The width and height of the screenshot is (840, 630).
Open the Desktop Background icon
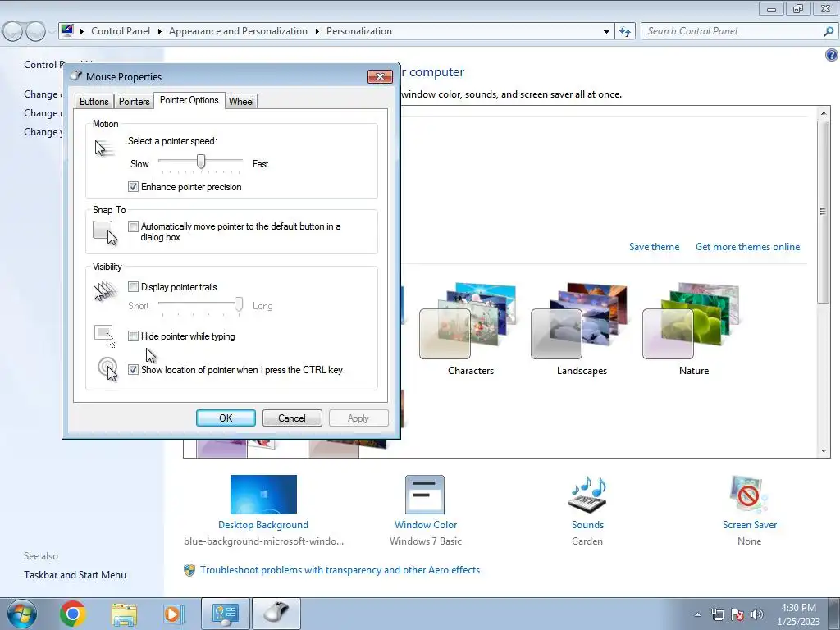coord(263,495)
